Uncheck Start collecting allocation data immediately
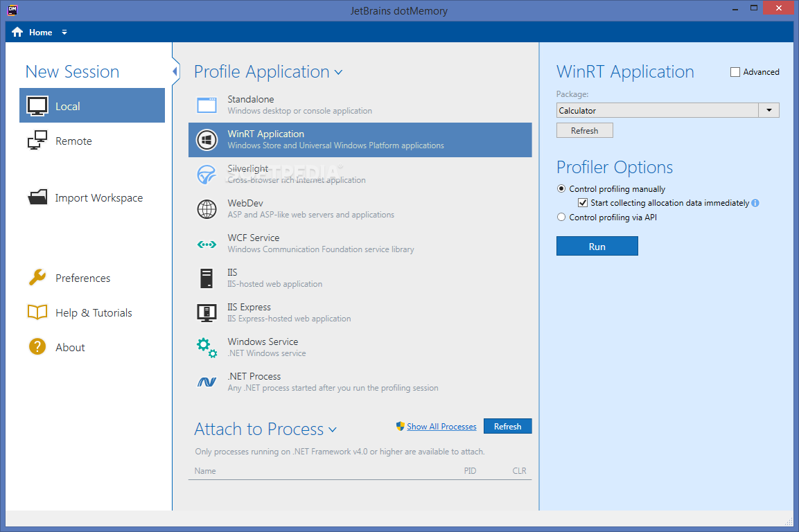799x532 pixels. [x=583, y=203]
